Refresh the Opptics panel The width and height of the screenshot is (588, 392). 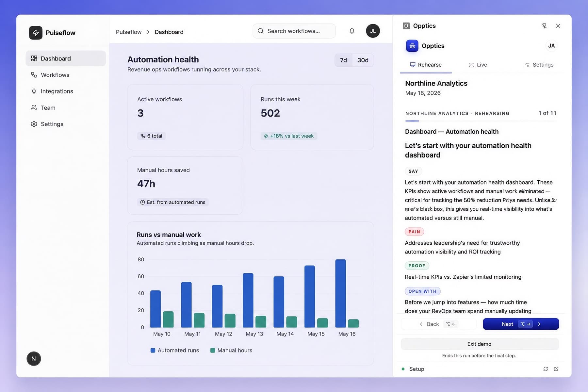click(x=546, y=369)
